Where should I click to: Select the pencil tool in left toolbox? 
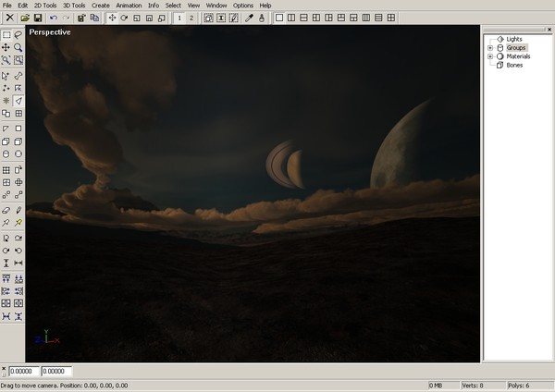coord(18,210)
